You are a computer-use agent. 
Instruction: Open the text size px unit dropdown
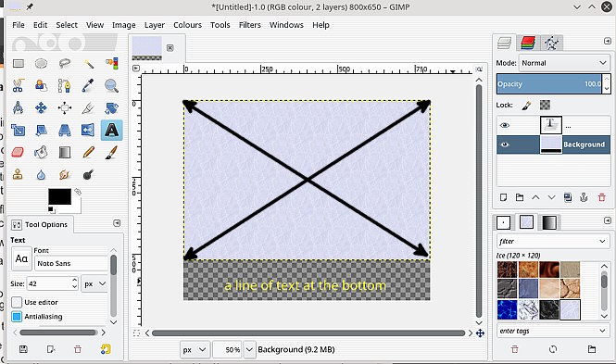tap(94, 283)
